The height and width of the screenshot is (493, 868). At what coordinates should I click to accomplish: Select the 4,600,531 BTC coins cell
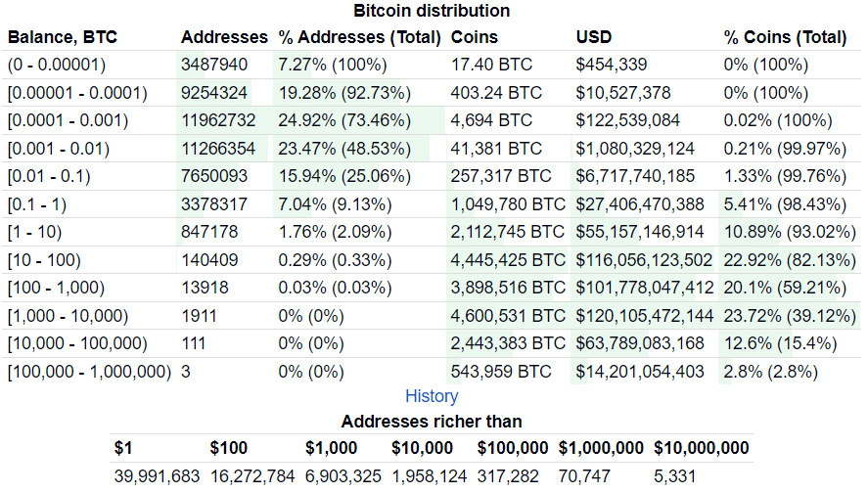click(x=508, y=316)
